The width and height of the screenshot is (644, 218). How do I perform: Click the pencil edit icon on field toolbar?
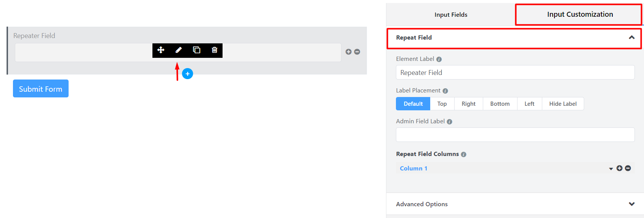click(178, 50)
